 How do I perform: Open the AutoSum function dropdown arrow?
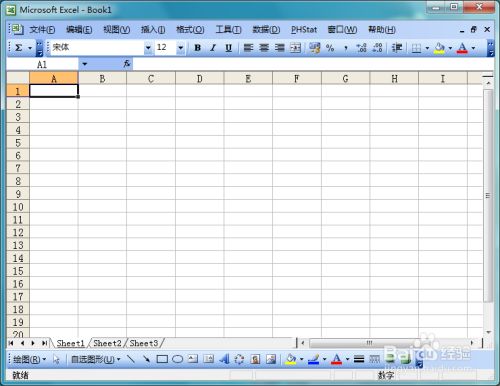coord(30,48)
